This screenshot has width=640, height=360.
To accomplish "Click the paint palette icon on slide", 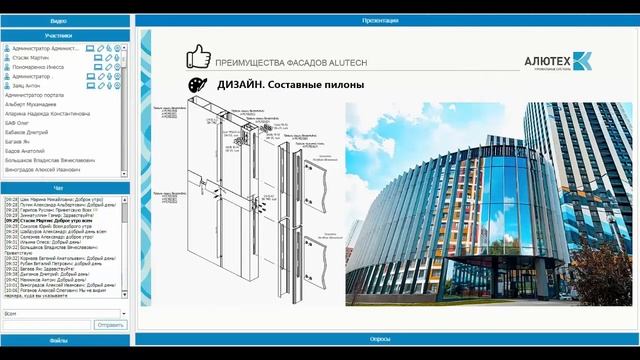I will tap(198, 85).
